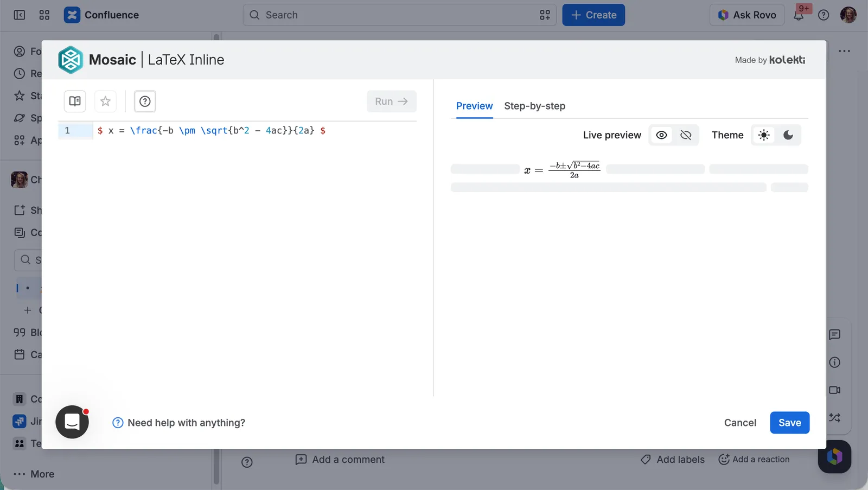
Task: Click the Made by Kolekti link
Action: tap(770, 60)
